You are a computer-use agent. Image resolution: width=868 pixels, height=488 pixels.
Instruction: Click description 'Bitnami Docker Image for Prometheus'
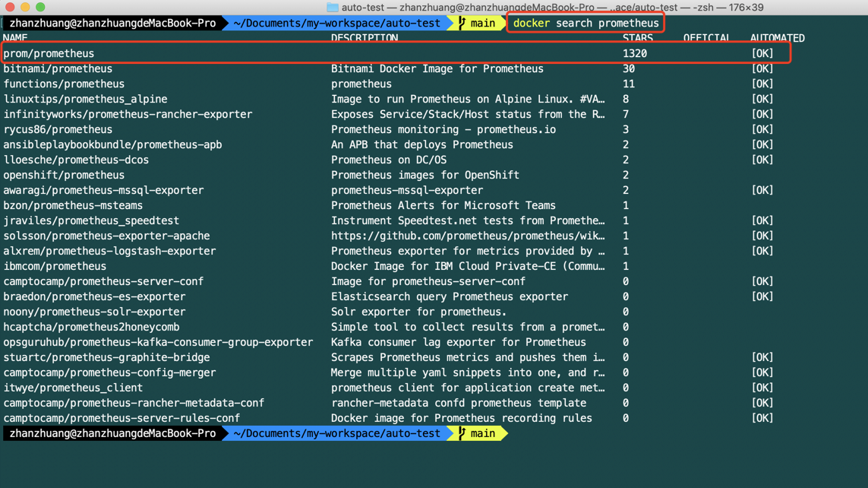click(x=437, y=68)
